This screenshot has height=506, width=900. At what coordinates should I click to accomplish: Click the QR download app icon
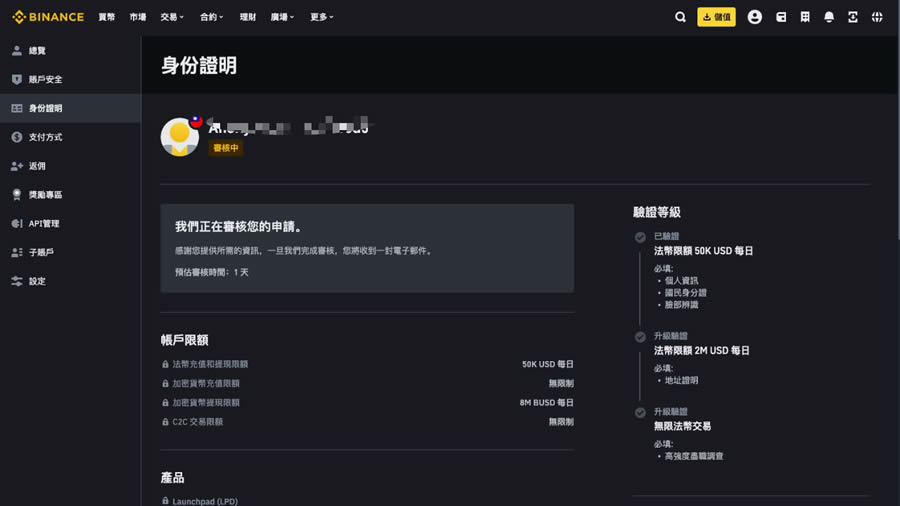pyautogui.click(x=853, y=17)
